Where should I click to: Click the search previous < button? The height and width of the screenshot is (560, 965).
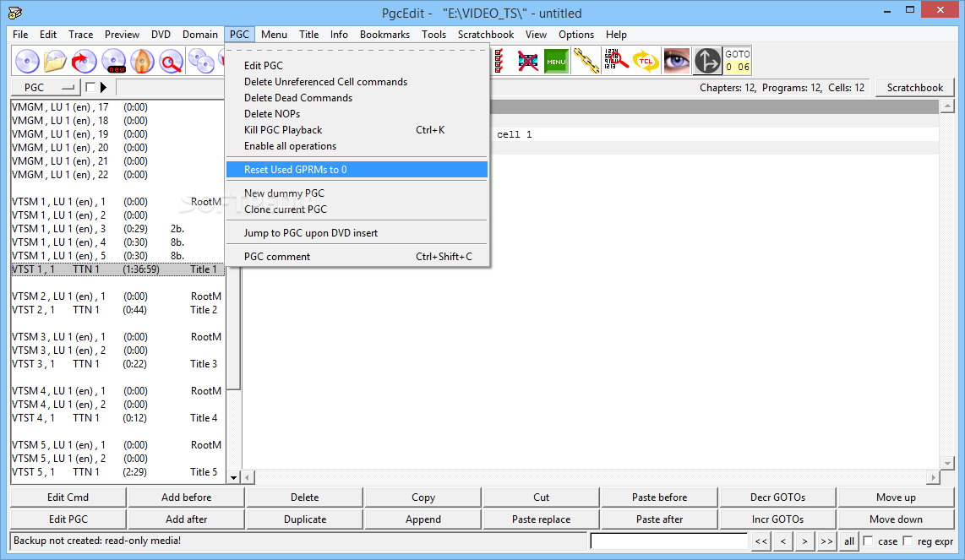(x=782, y=541)
